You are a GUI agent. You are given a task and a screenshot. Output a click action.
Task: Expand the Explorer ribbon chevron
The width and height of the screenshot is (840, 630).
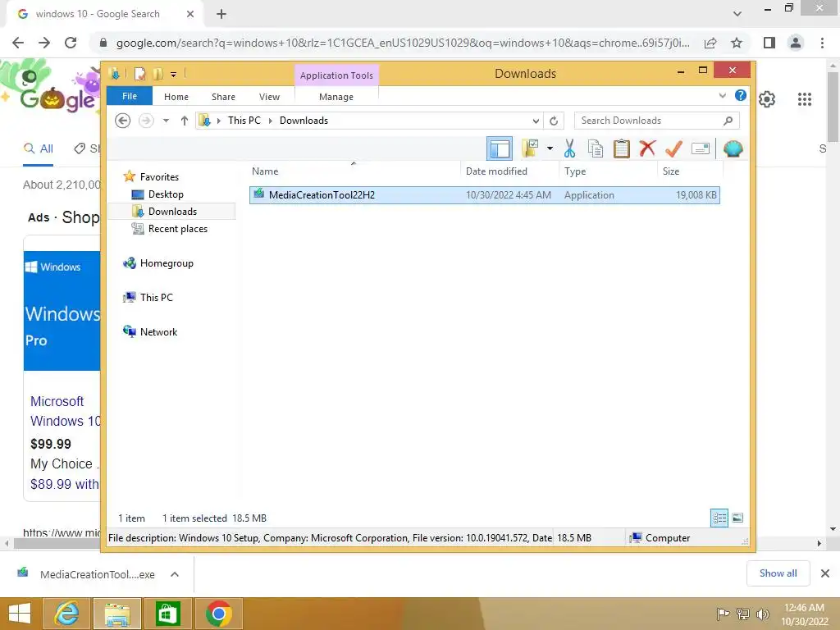tap(722, 96)
